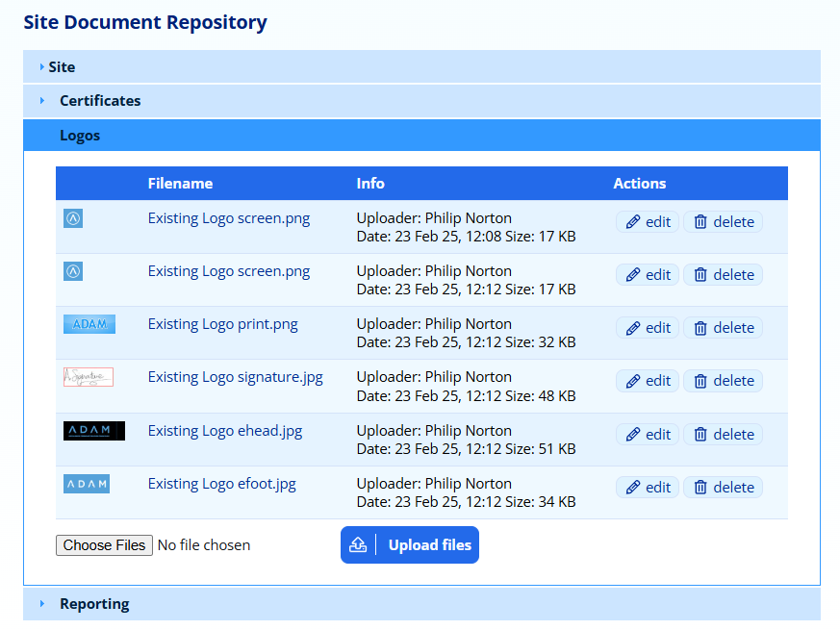Viewport: 840px width, 630px height.
Task: Open the Existing Logo efoot.jpg filename link
Action: tap(221, 484)
